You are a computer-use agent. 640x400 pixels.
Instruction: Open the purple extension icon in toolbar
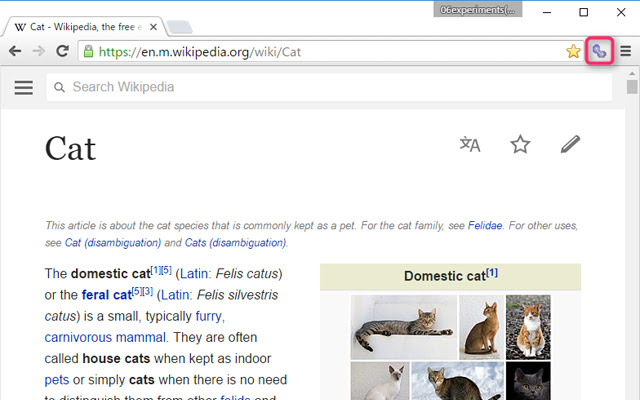click(x=599, y=51)
